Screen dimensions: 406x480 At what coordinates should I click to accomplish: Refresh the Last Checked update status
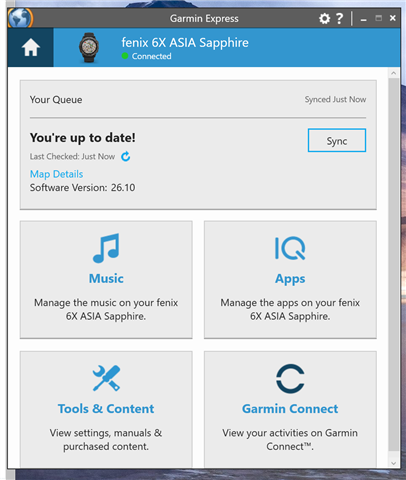pos(125,156)
